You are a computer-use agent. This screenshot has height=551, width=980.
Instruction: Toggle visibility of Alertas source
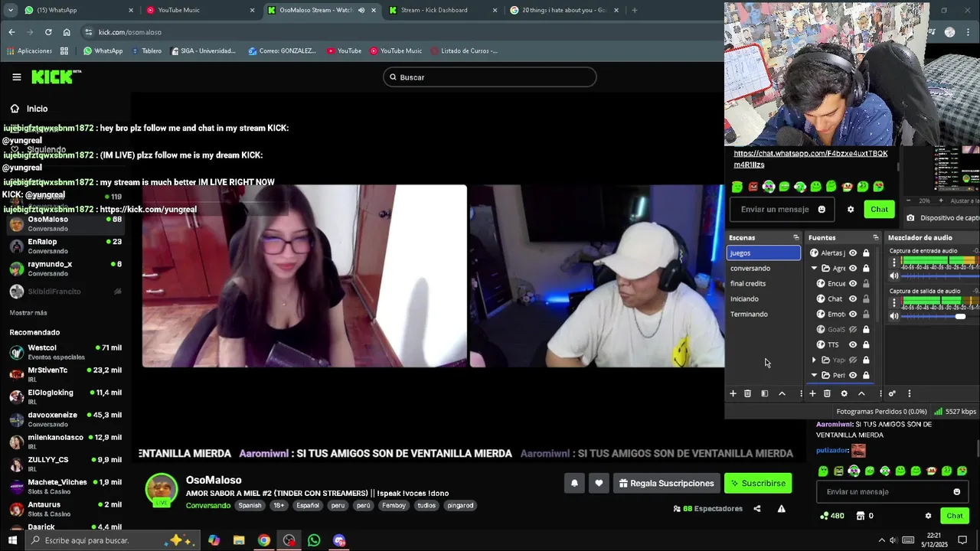[853, 253]
